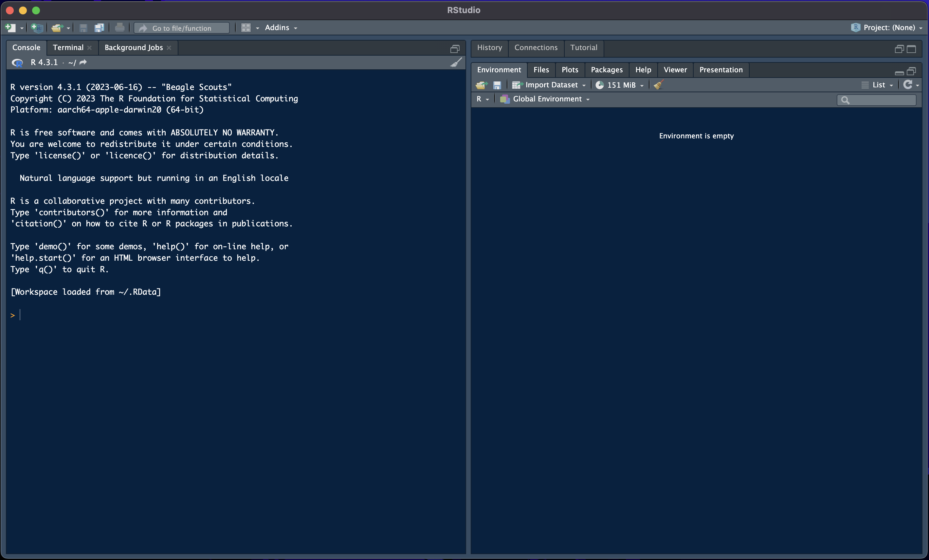Click the Load Workspace icon in Environment pane
This screenshot has height=560, width=929.
482,85
